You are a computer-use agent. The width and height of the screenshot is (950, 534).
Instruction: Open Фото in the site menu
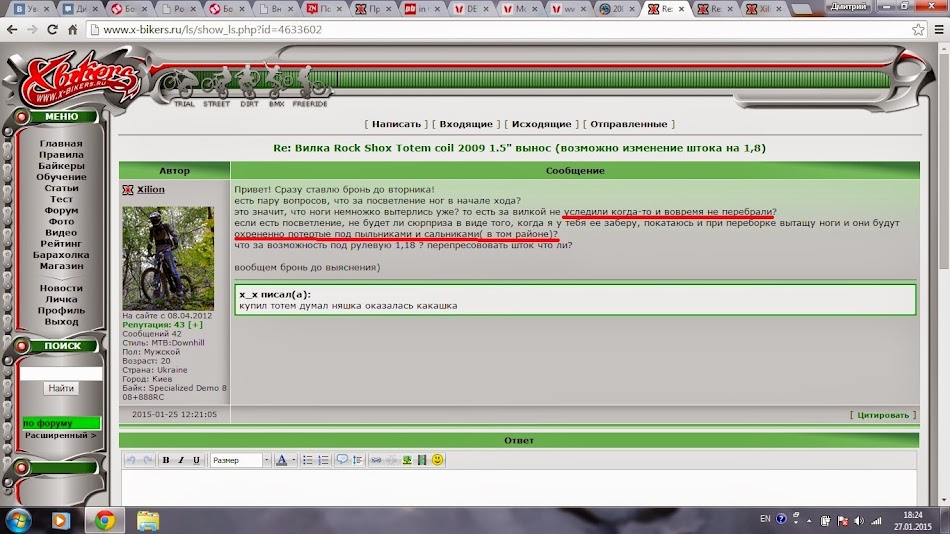[61, 221]
